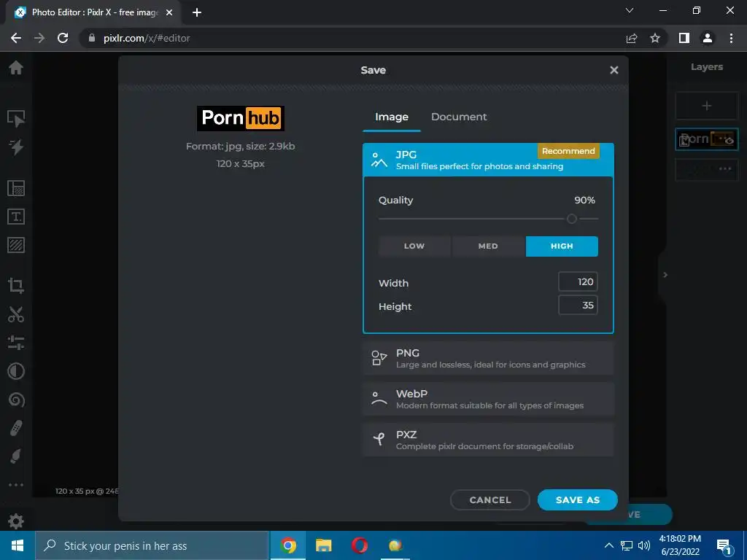Image resolution: width=747 pixels, height=560 pixels.
Task: Click the Recommend badge on JPG
Action: (568, 151)
